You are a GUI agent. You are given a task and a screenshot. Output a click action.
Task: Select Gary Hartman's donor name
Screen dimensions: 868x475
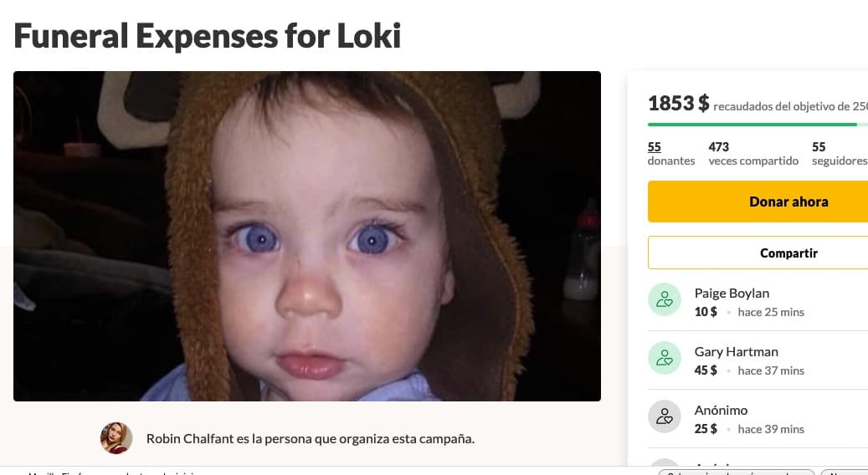tap(736, 351)
